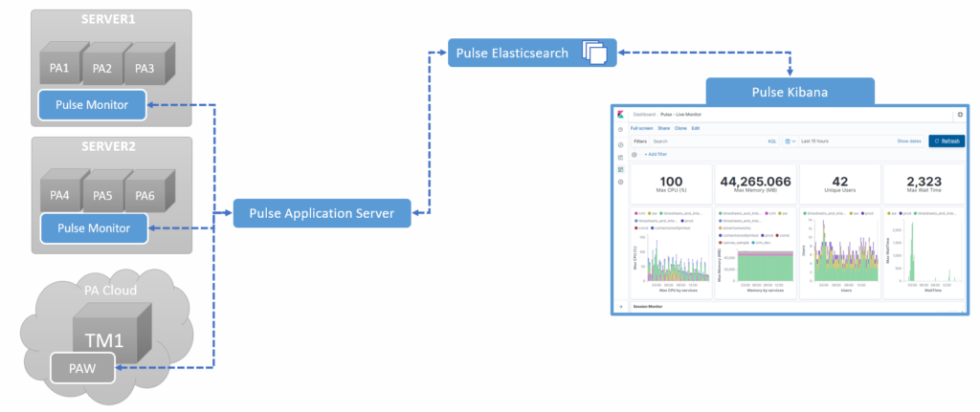Open Management gear icon in Kibana sidebar
Screen dimensions: 980x412
620,182
